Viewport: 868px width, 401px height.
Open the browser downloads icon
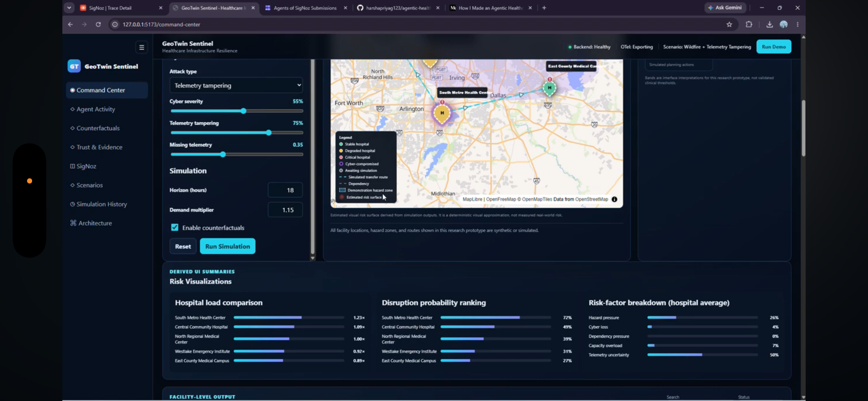(x=769, y=24)
